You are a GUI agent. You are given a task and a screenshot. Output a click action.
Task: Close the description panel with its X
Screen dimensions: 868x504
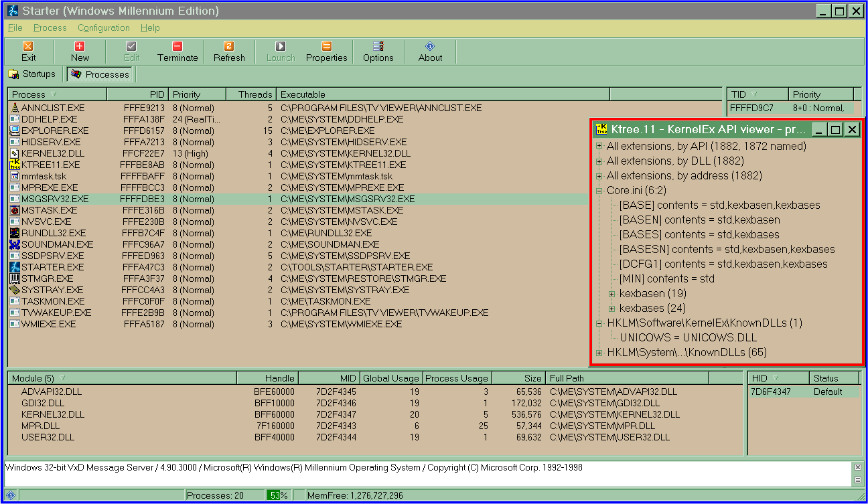[x=858, y=467]
